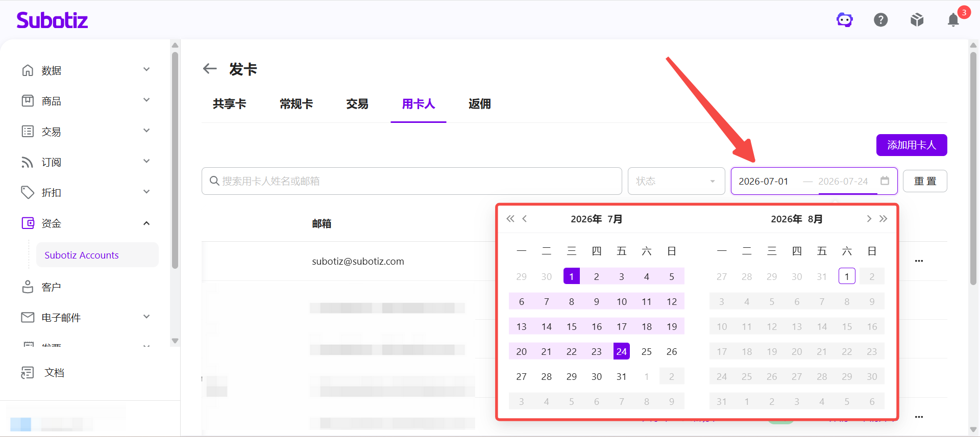Click the 客户 person icon in sidebar
The image size is (980, 437).
click(x=28, y=287)
